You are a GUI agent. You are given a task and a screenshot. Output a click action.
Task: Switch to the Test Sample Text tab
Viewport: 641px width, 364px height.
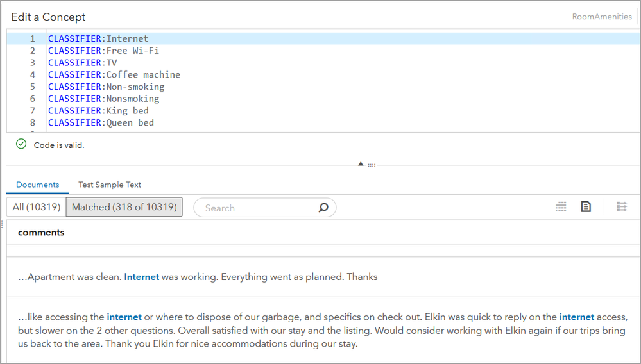pos(110,185)
